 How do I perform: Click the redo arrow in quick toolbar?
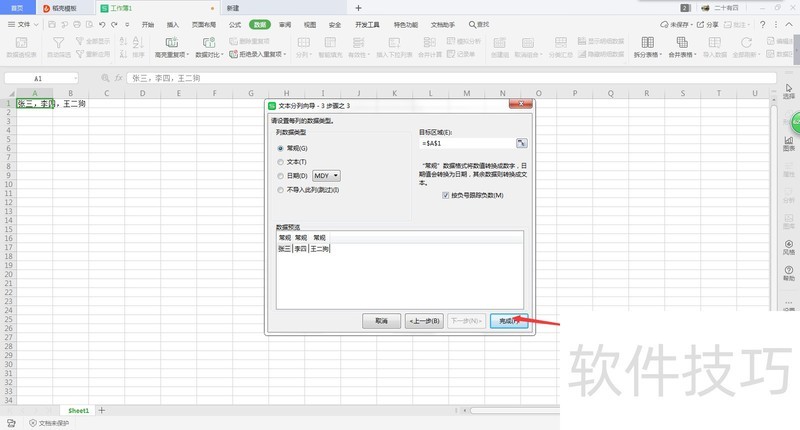114,24
